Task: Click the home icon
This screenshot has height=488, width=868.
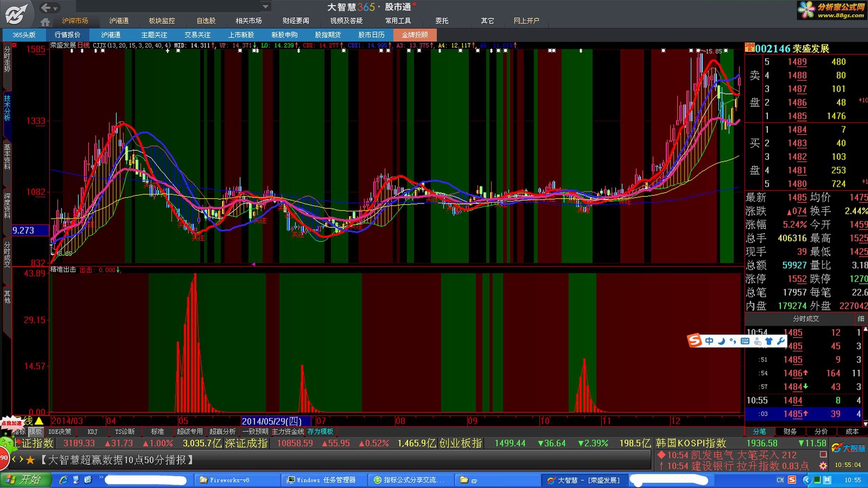Action: (x=45, y=22)
